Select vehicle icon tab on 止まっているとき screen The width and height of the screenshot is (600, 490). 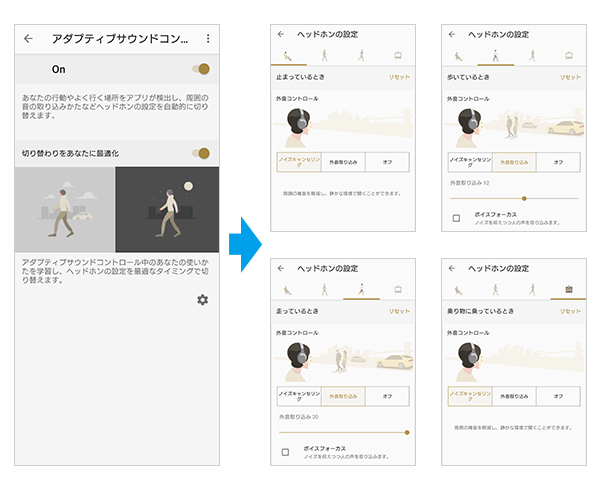tap(398, 57)
